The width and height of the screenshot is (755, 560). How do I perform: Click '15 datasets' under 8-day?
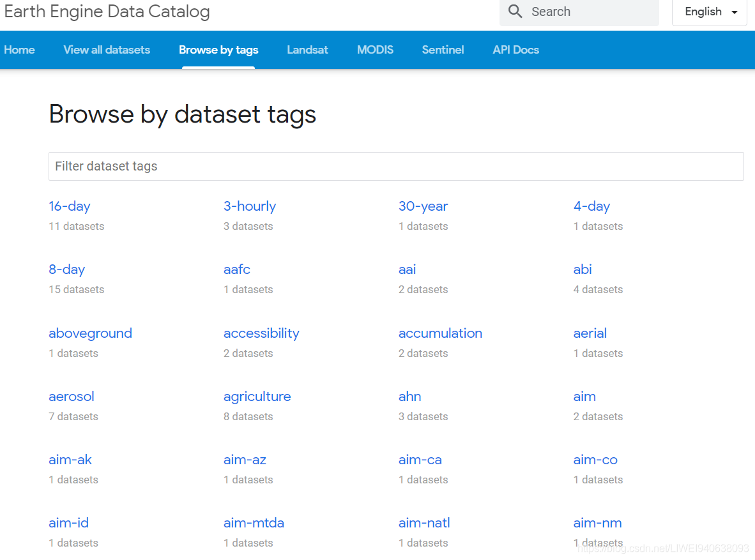(x=77, y=289)
